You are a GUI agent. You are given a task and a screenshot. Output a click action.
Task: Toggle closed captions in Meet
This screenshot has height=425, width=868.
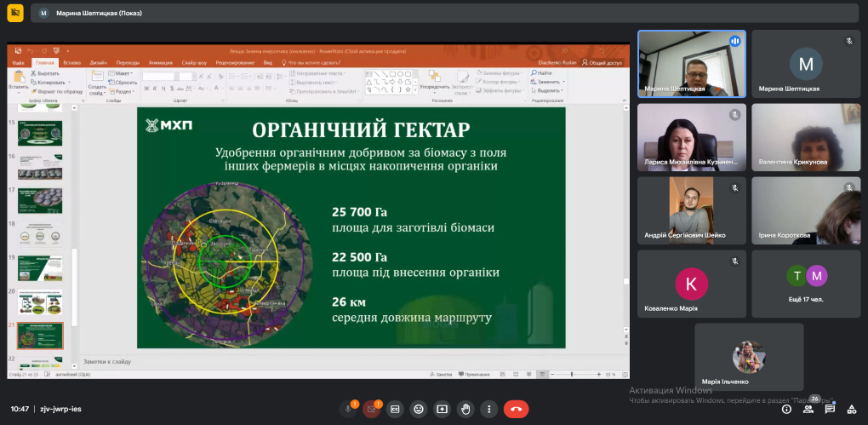click(x=395, y=409)
